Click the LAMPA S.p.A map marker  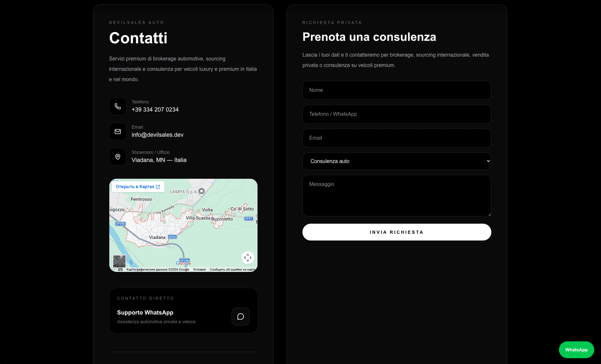pyautogui.click(x=202, y=192)
